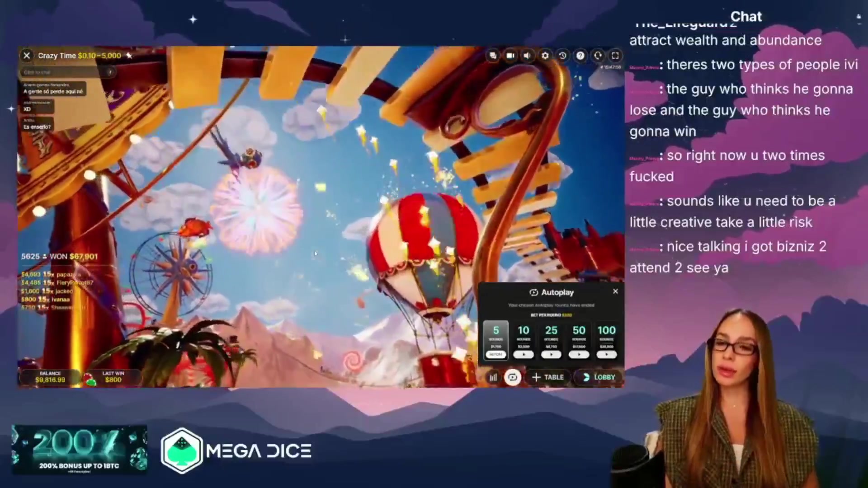The width and height of the screenshot is (868, 488).
Task: Return to LOBBY button
Action: 599,377
